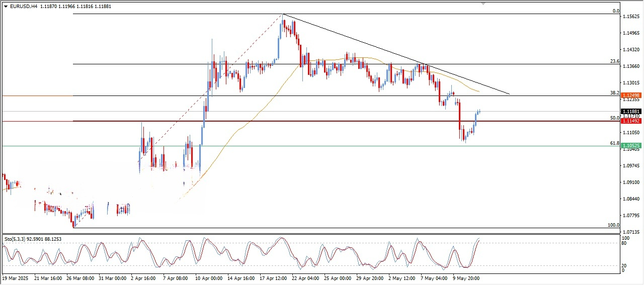
Task: Select the 100.0 Fibonacci level label
Action: coord(613,225)
